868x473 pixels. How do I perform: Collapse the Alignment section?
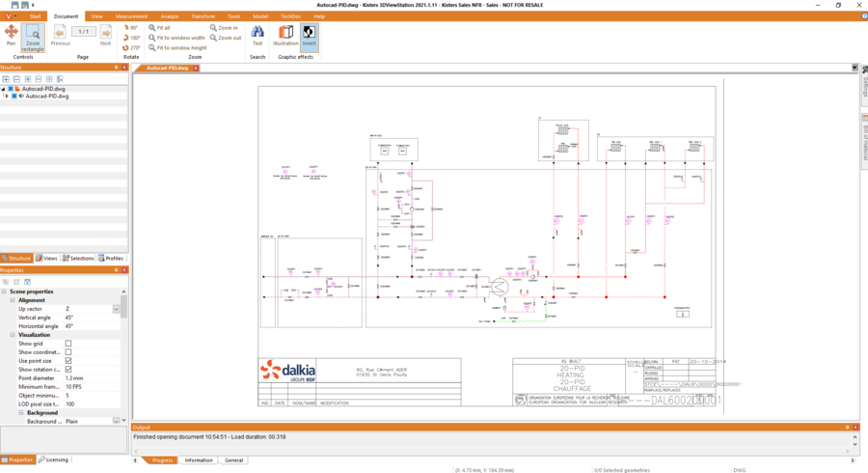(x=13, y=300)
